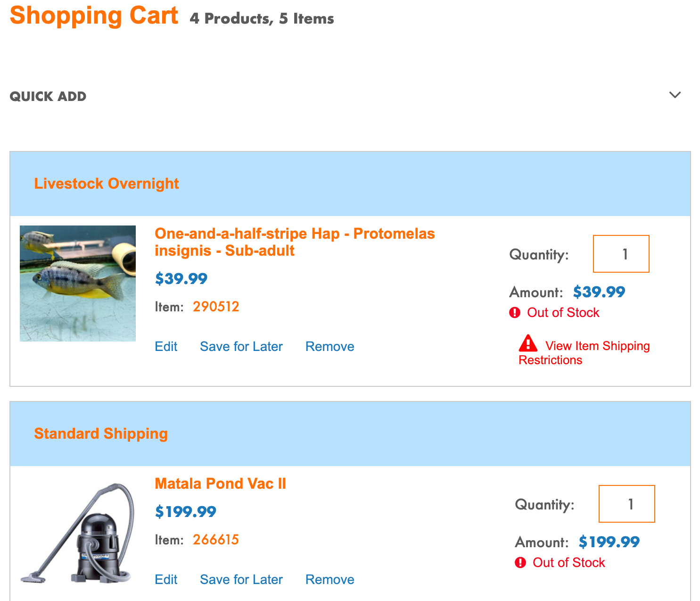The image size is (700, 601).
Task: Open the Matala Pond Vac II product image
Action: tap(78, 533)
